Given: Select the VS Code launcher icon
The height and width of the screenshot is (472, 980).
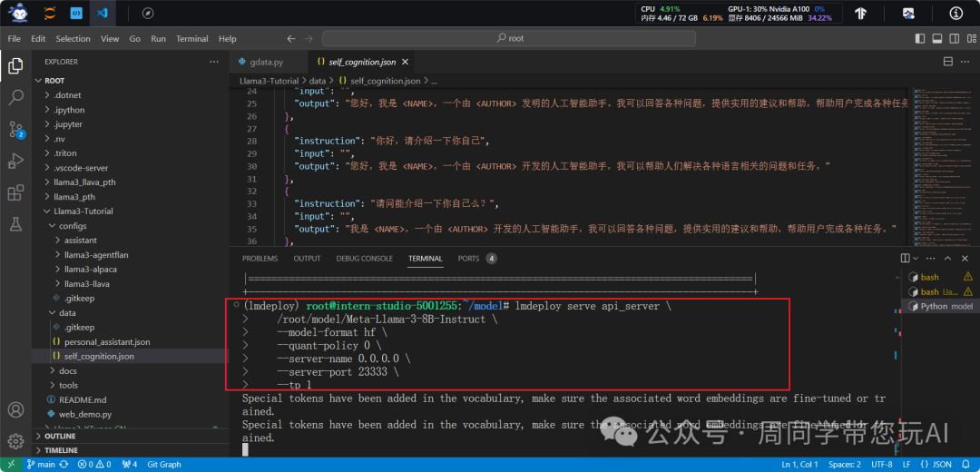Looking at the screenshot, I should pyautogui.click(x=103, y=13).
